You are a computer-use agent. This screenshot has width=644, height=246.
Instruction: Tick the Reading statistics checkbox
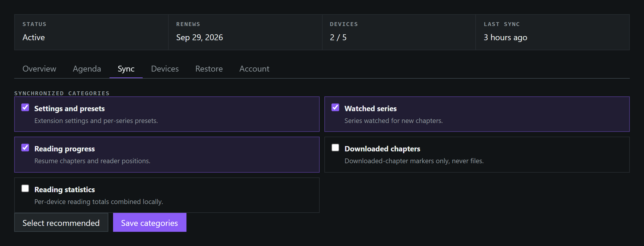(25, 188)
